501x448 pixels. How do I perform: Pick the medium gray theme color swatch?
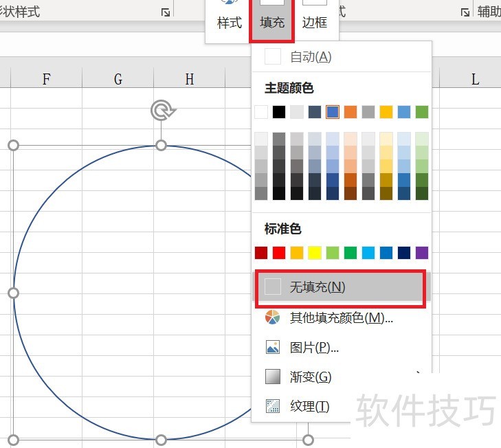368,112
